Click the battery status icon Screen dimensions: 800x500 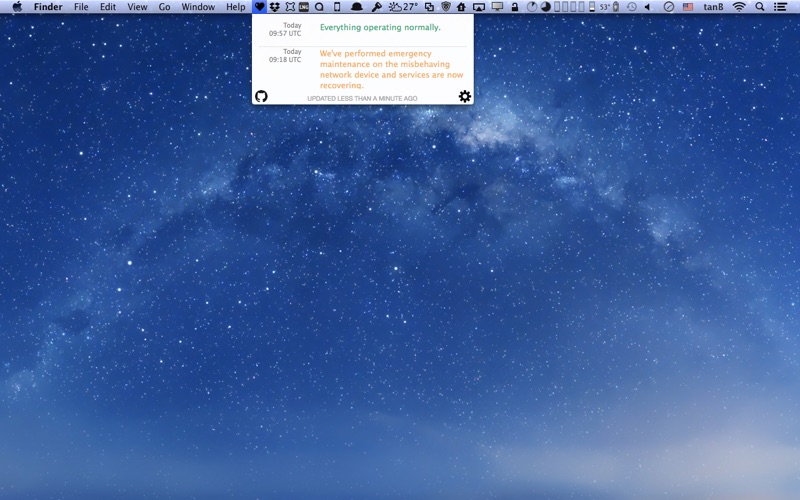pyautogui.click(x=616, y=7)
